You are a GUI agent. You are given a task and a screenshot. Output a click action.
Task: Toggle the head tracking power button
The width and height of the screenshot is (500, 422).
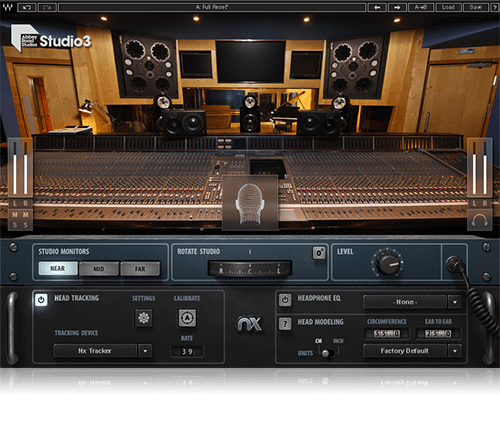(x=41, y=300)
